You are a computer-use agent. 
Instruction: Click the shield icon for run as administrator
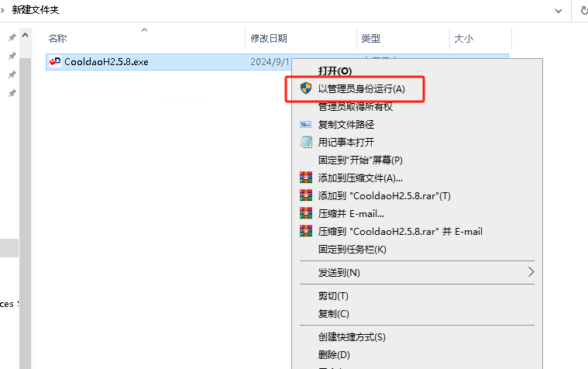pos(305,88)
